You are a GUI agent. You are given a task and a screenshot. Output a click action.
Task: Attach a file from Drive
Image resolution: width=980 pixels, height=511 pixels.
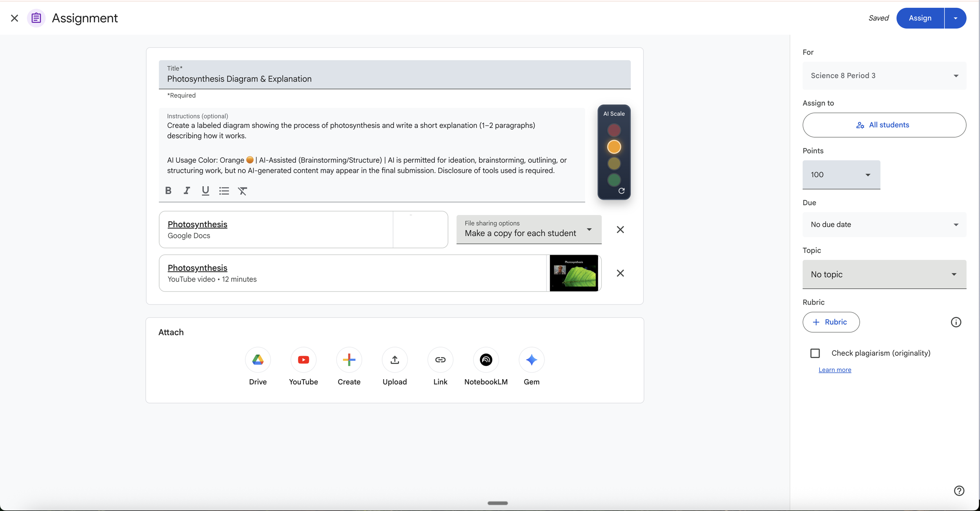(x=258, y=360)
